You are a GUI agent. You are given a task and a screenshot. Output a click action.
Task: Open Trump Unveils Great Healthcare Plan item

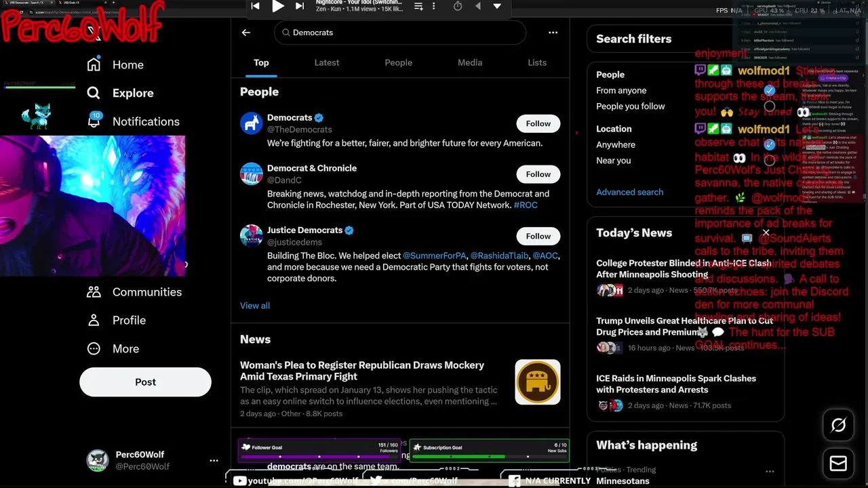coord(684,326)
